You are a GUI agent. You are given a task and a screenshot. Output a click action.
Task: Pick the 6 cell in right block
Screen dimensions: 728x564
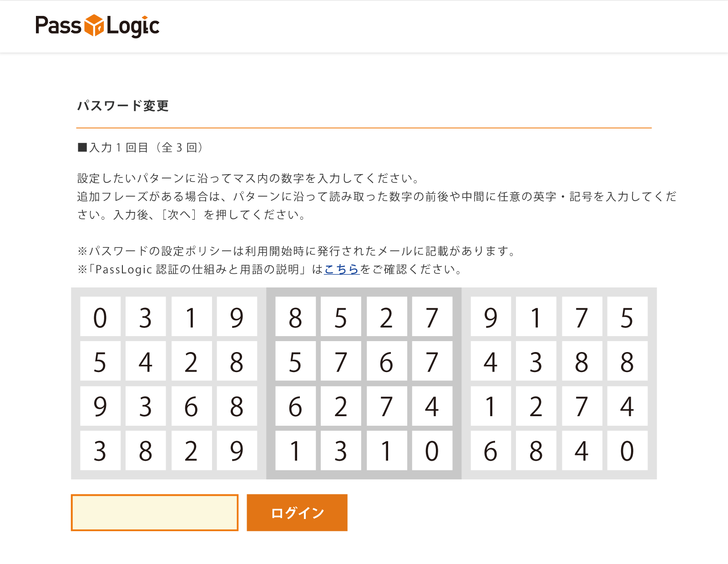pyautogui.click(x=490, y=451)
